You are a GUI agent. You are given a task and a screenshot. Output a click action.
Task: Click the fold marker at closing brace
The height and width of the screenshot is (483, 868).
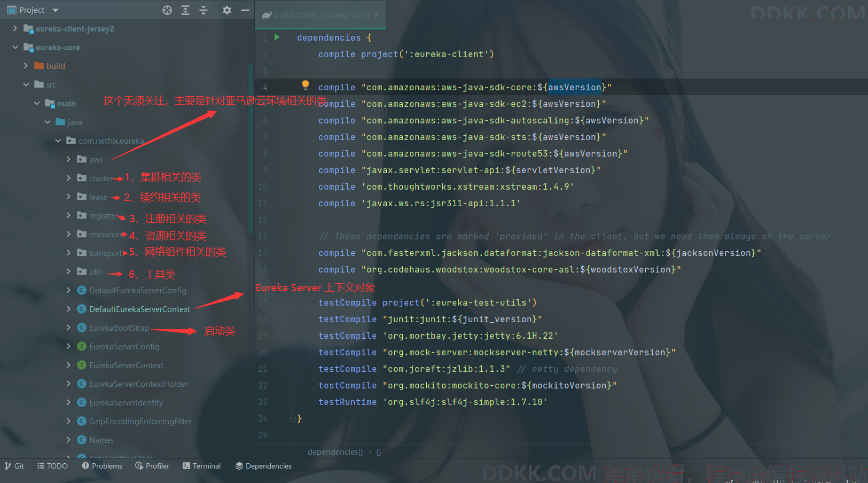293,419
